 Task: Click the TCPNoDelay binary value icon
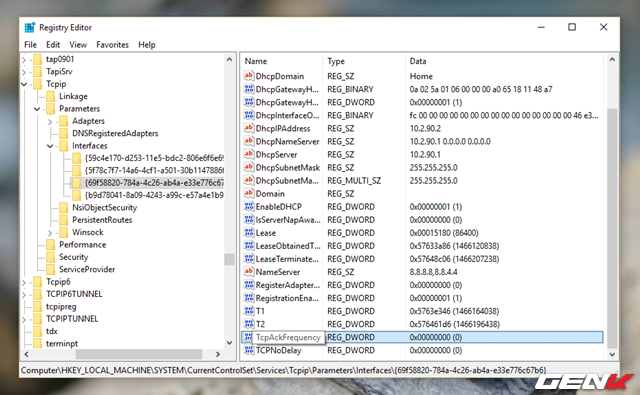coord(249,350)
